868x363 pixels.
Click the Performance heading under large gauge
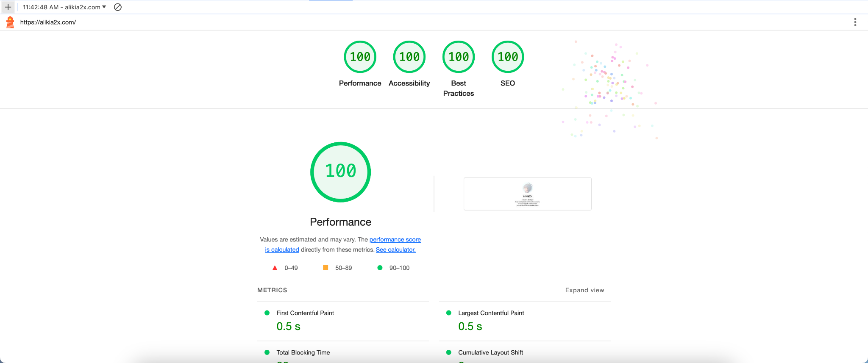pos(341,222)
